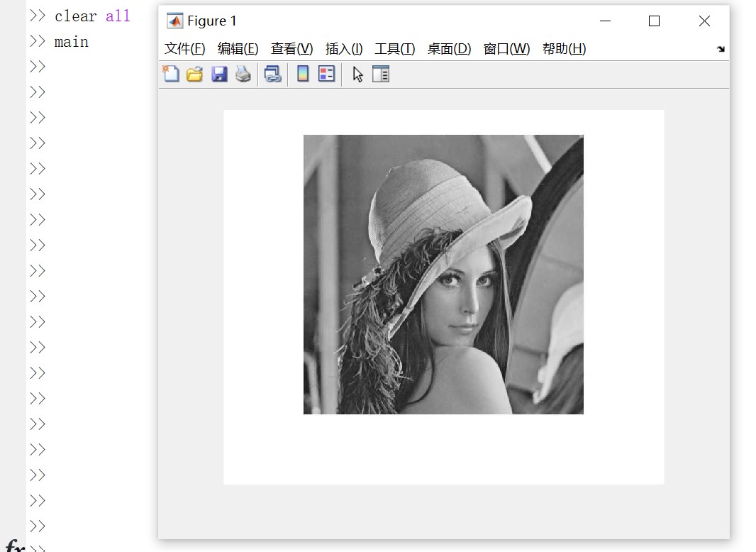Screen dimensions: 756x552
Task: Expand the 插入(I) menu
Action: (x=344, y=49)
